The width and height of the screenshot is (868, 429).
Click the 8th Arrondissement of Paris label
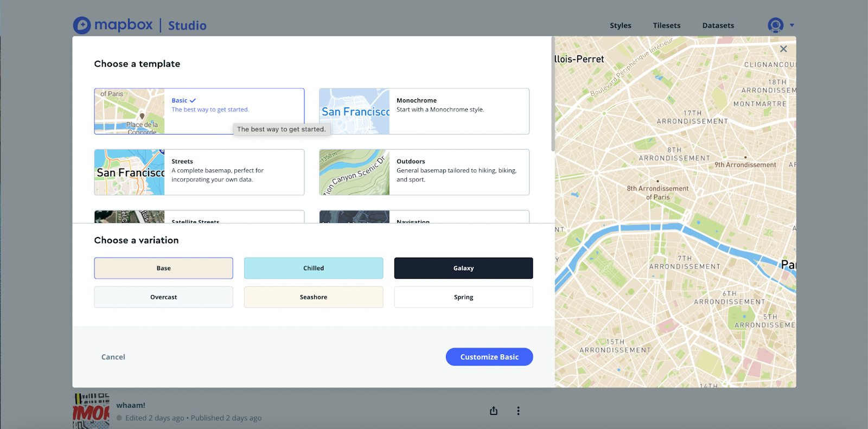tap(658, 193)
